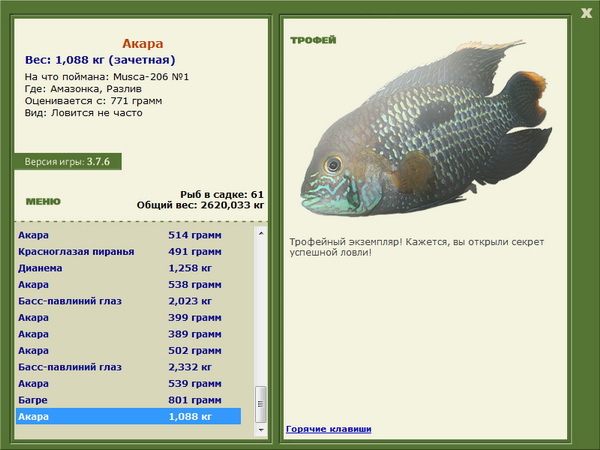The width and height of the screenshot is (600, 450).
Task: Close the fish keepnet window with X
Action: click(586, 13)
